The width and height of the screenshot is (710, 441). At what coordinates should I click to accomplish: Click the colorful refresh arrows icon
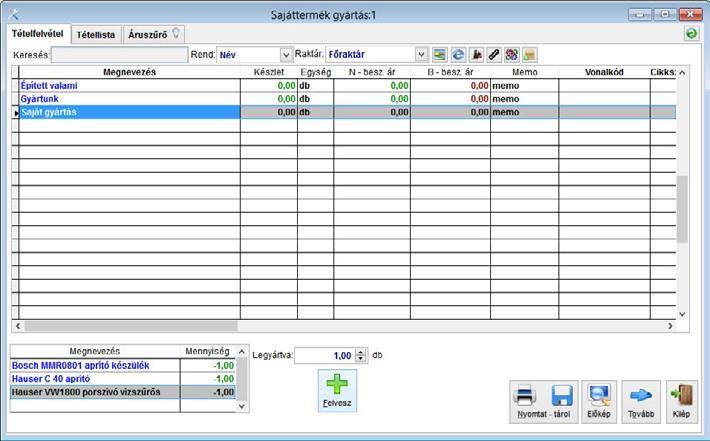[x=512, y=55]
